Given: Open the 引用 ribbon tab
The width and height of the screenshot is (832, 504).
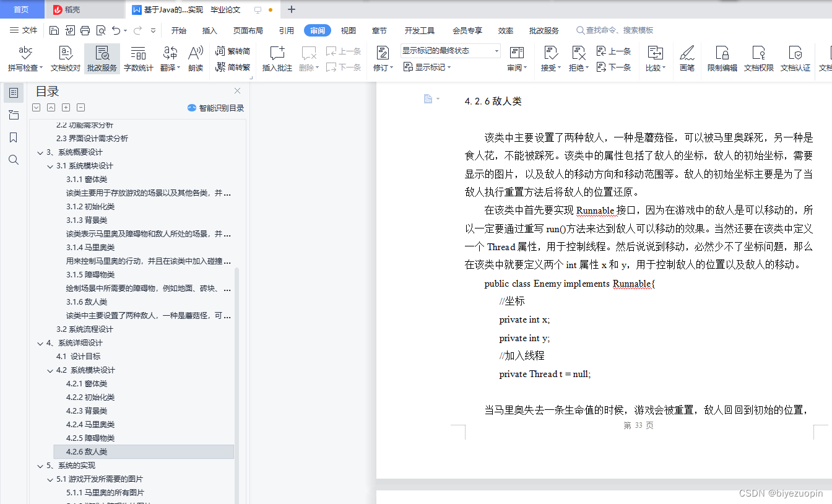Looking at the screenshot, I should pos(286,30).
